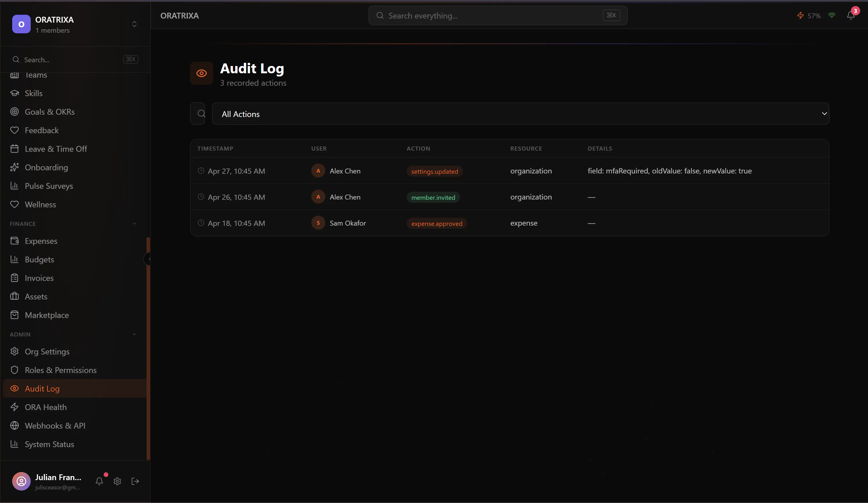This screenshot has height=503, width=868.
Task: Click the Budgets chart icon
Action: tap(14, 259)
